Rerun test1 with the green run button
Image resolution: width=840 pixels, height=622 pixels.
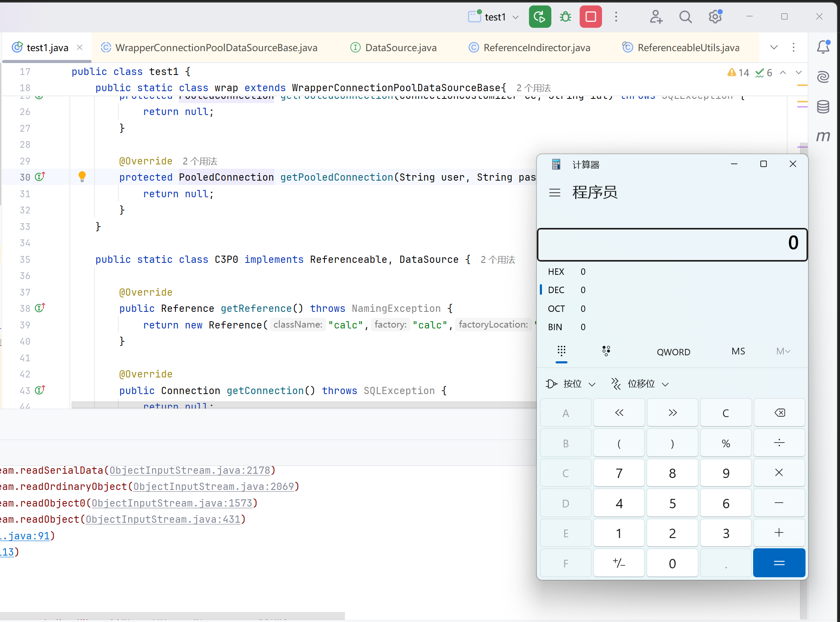[540, 17]
